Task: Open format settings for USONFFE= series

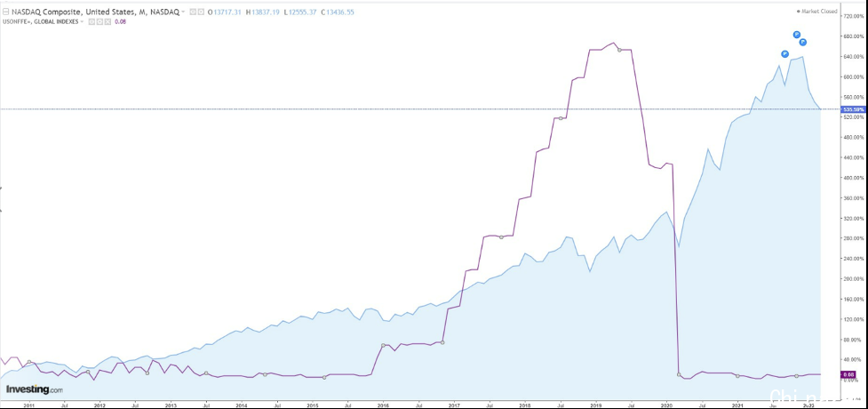Action: tap(100, 21)
